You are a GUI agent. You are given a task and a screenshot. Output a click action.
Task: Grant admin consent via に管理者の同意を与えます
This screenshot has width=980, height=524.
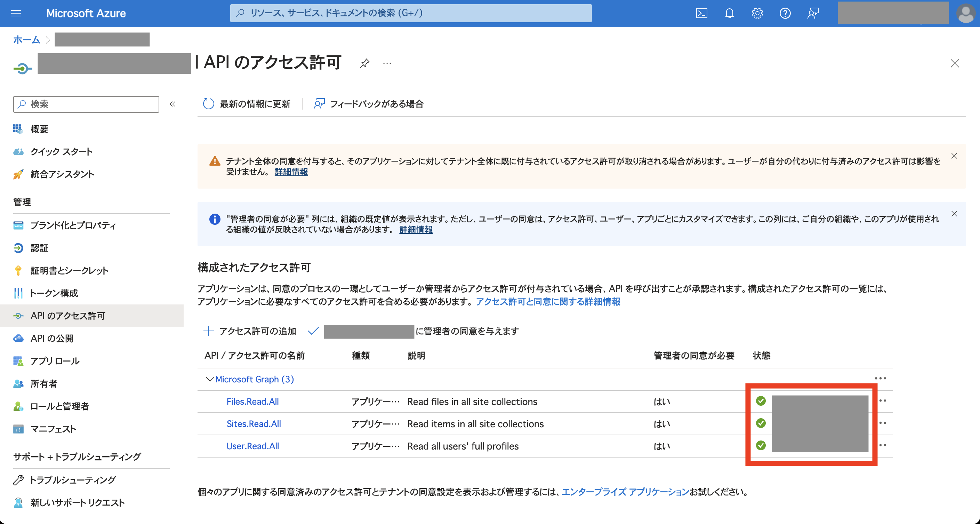[413, 331]
